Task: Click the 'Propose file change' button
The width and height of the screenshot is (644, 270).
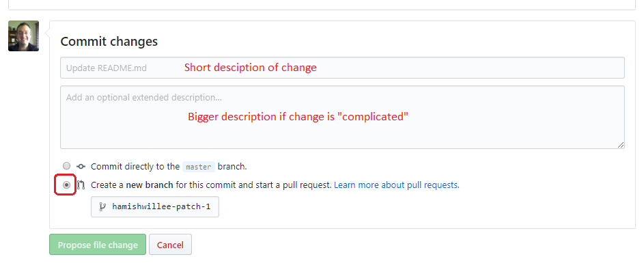Action: [x=98, y=245]
